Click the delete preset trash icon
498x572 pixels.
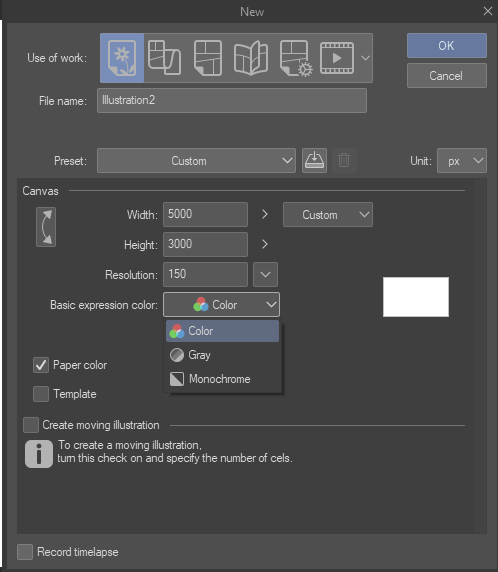point(344,161)
